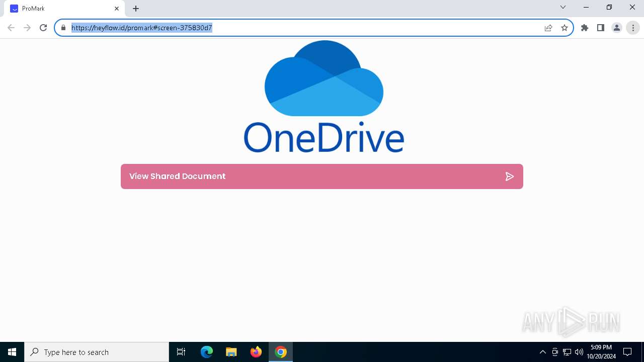
Task: Open a new browser tab
Action: [136, 9]
